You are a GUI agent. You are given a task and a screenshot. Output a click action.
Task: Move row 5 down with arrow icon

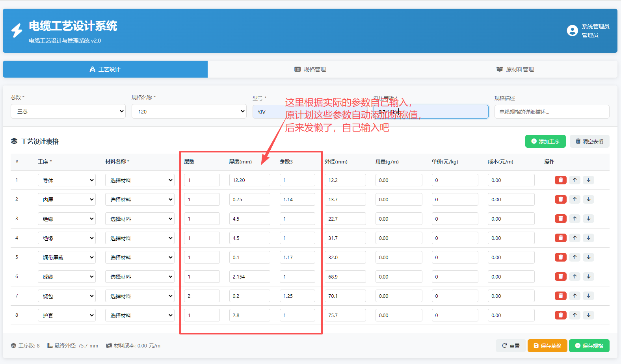[x=589, y=257]
